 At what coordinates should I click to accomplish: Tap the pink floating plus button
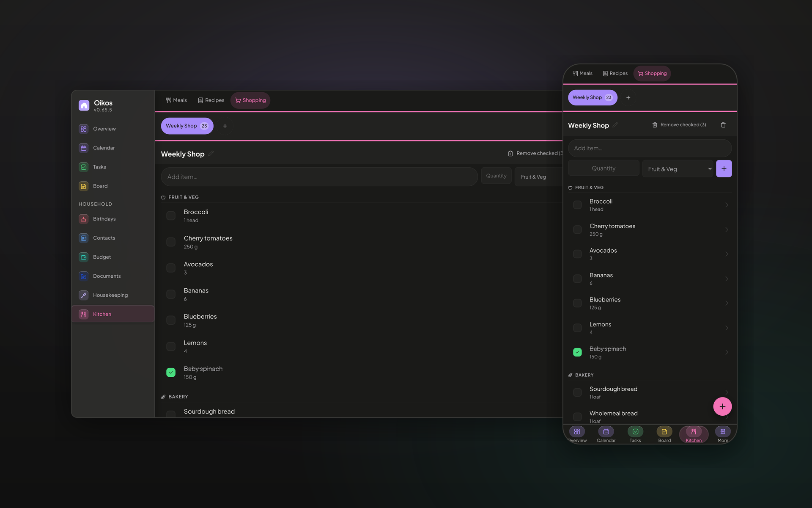pos(722,406)
